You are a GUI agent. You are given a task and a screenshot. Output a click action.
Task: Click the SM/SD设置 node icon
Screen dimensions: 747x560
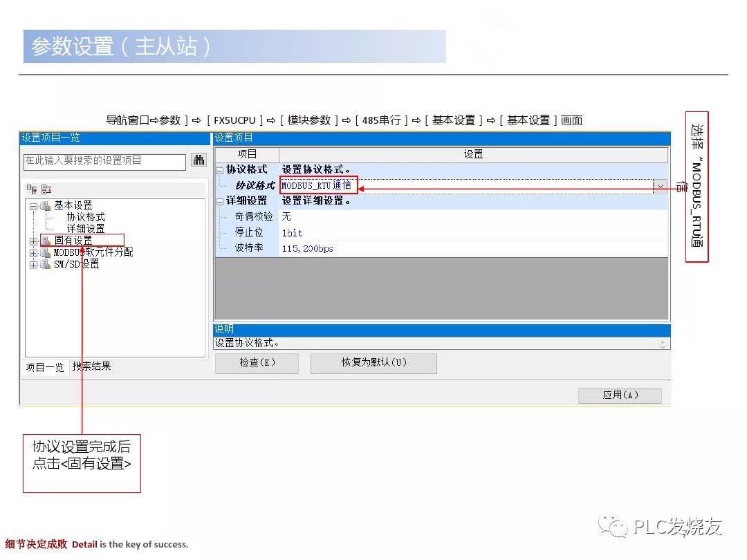(x=46, y=263)
